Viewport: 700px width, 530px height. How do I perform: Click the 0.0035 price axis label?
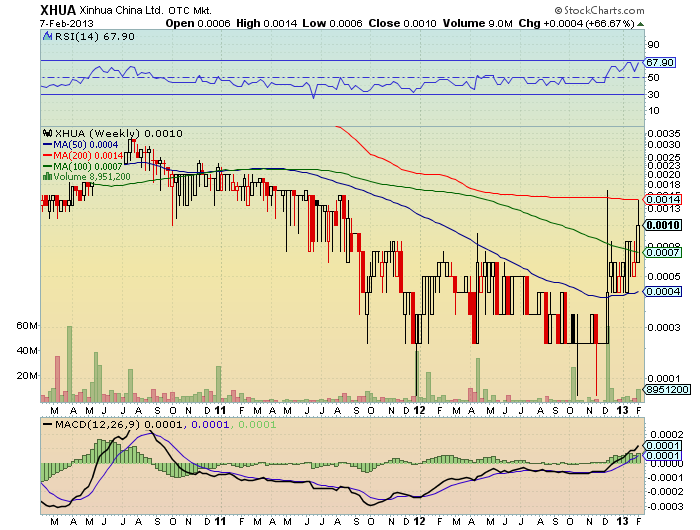(664, 133)
